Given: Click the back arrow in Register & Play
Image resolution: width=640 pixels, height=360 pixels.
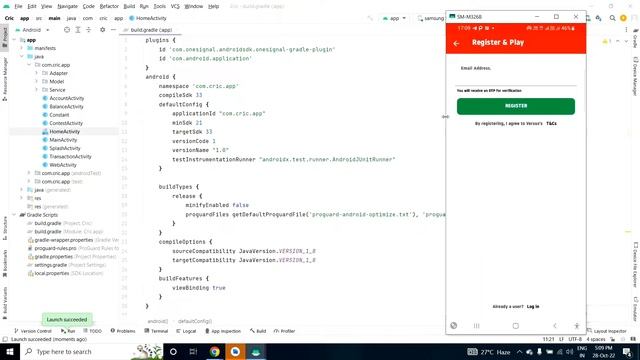Looking at the screenshot, I should 456,43.
